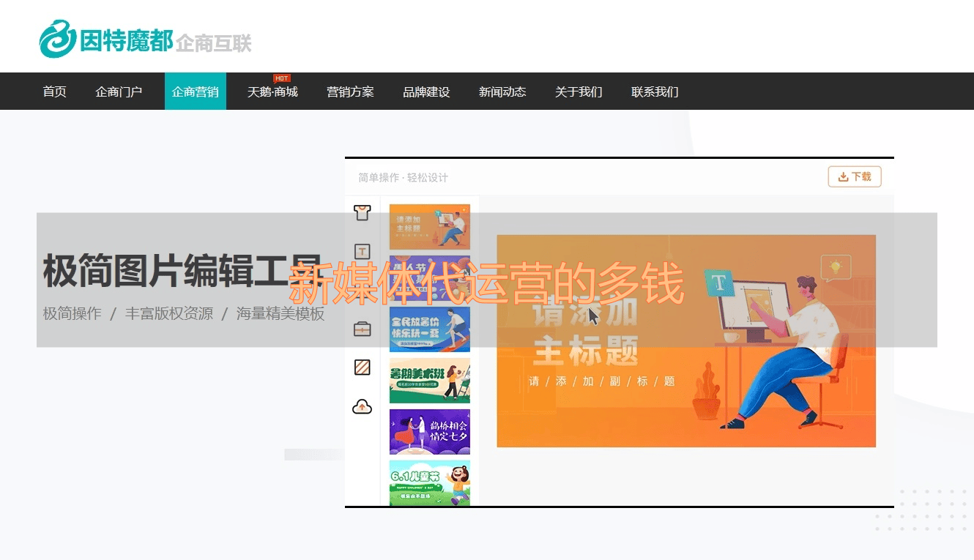Navigate to 营销方案 menu item

click(350, 92)
